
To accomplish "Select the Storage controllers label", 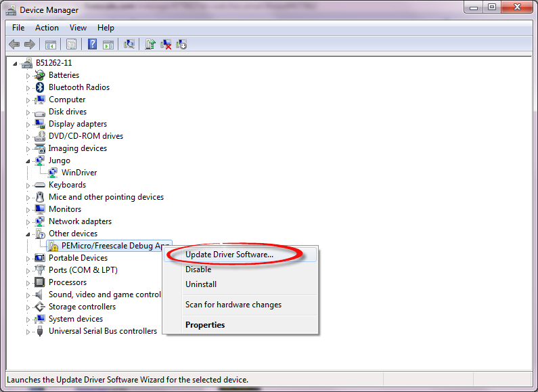I will (x=82, y=307).
